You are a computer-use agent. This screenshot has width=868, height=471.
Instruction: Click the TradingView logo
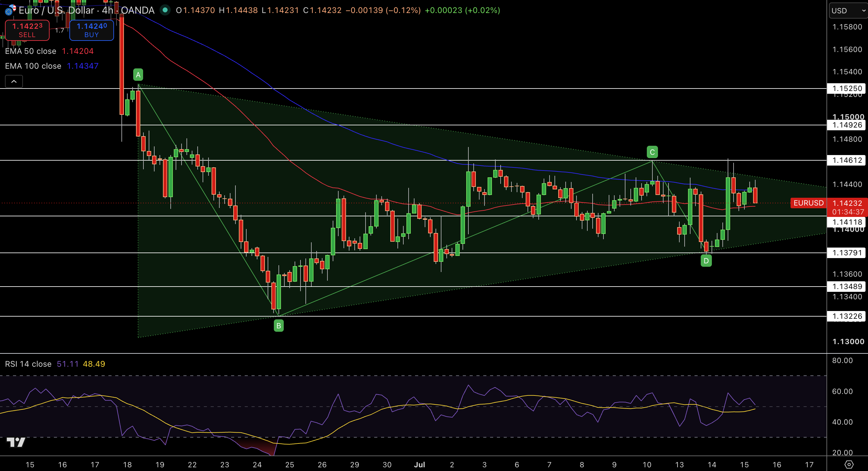[16, 442]
